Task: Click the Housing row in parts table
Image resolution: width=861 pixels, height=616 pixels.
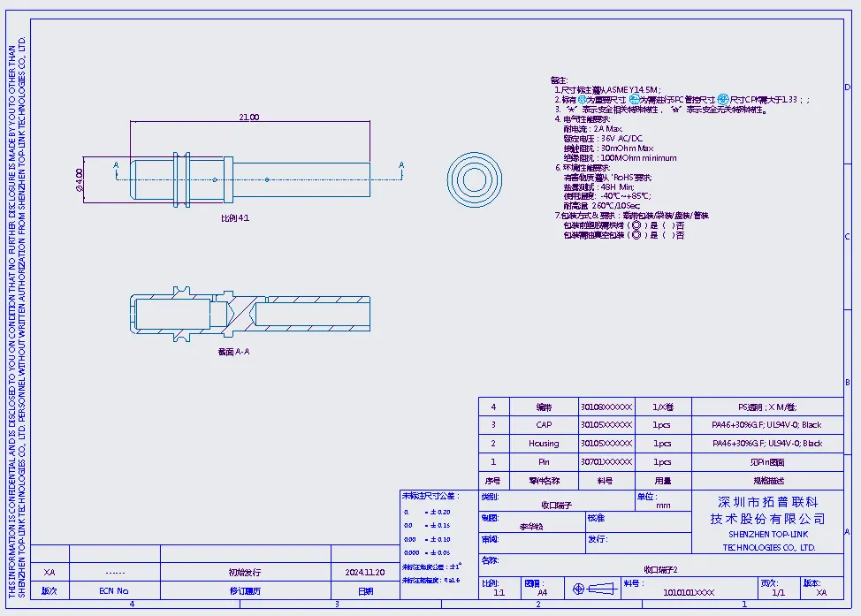Action: coord(544,444)
